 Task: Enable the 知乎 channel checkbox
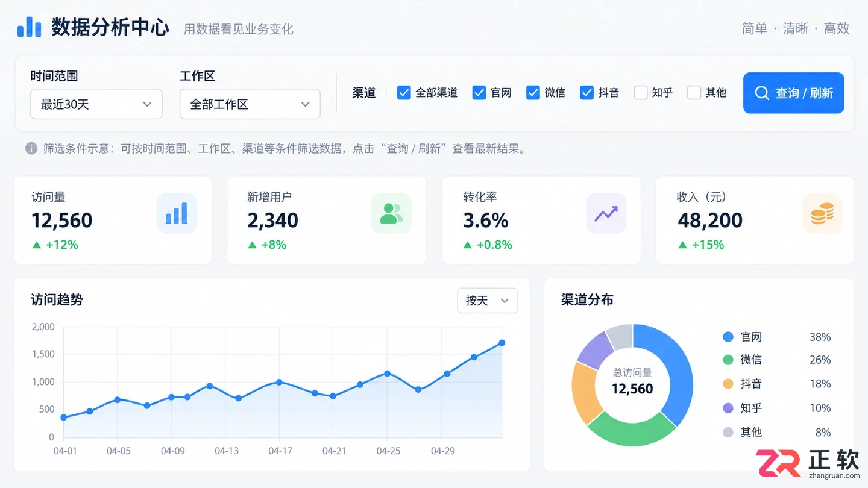tap(641, 92)
